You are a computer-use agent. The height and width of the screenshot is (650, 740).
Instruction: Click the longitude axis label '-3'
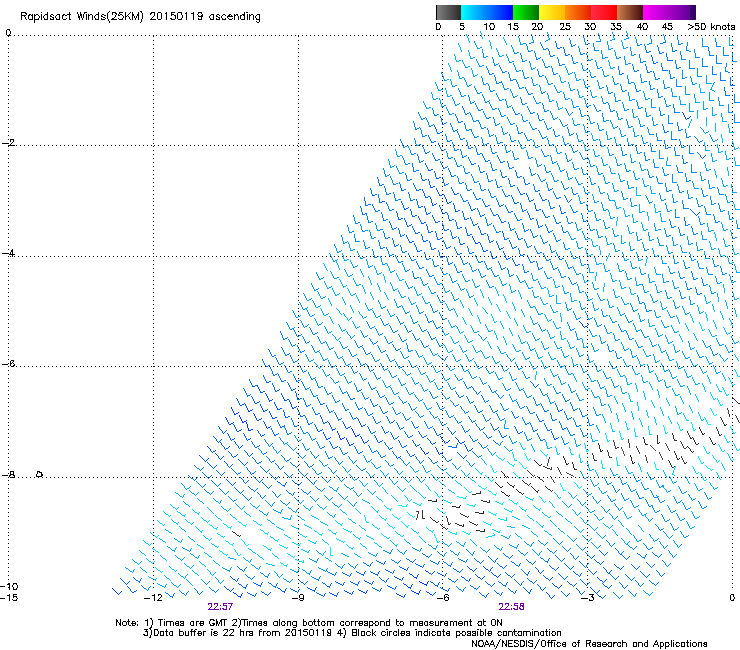[x=588, y=598]
